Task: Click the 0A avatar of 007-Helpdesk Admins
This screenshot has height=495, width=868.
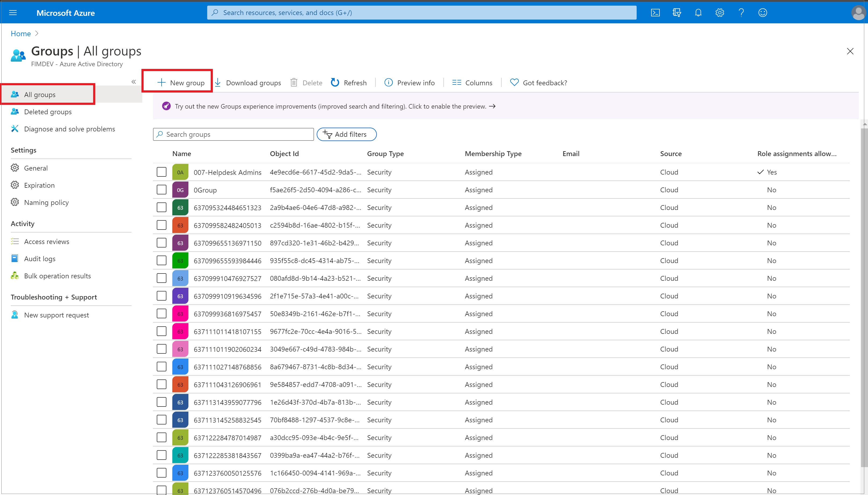Action: pos(180,172)
